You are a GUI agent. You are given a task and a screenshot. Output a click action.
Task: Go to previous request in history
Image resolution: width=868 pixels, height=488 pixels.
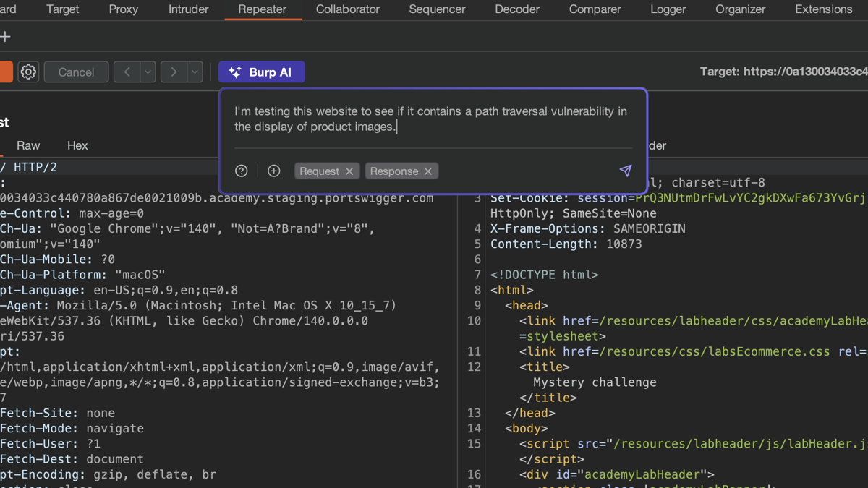coord(127,72)
